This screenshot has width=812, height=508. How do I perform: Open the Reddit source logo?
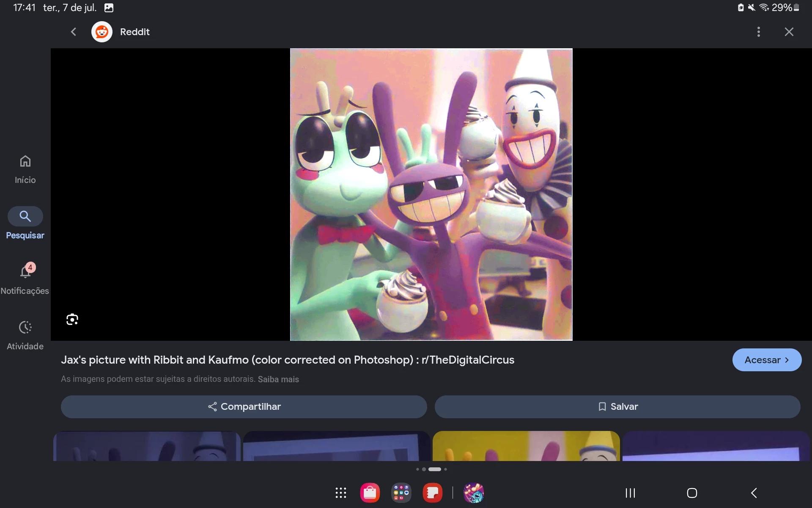[x=102, y=32]
